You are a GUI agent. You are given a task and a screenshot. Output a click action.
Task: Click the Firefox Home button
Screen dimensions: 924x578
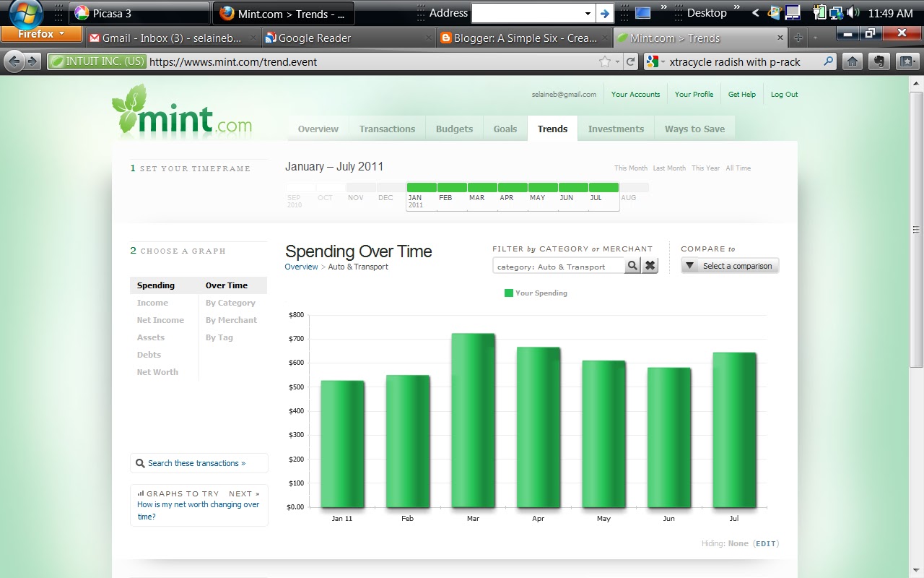[852, 61]
